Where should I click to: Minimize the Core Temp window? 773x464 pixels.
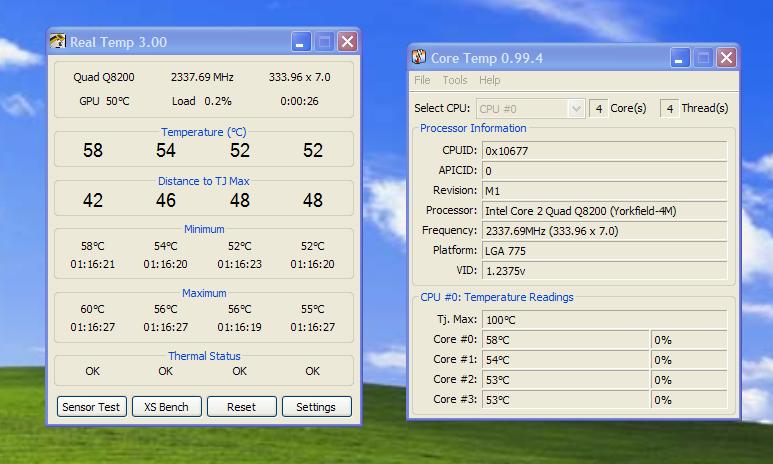coord(680,58)
